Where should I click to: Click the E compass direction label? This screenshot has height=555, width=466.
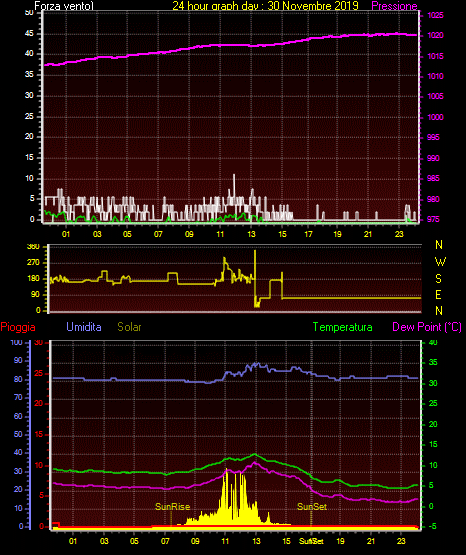(438, 294)
